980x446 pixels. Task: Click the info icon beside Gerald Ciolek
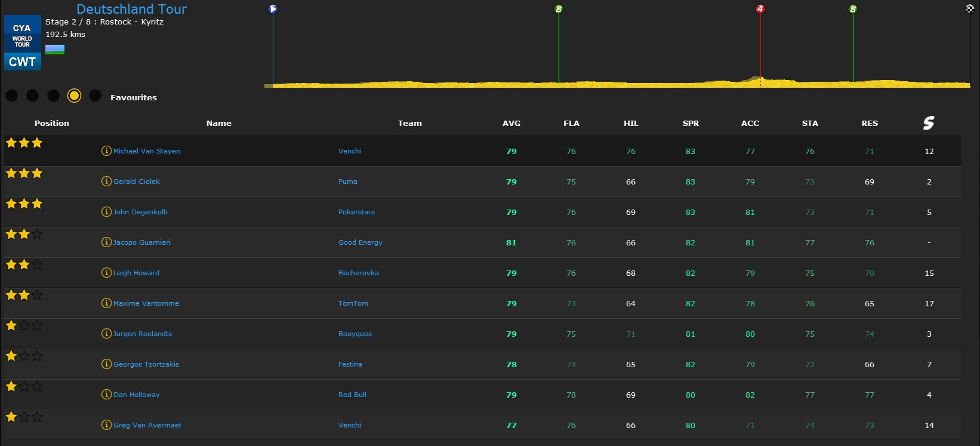[x=106, y=182]
